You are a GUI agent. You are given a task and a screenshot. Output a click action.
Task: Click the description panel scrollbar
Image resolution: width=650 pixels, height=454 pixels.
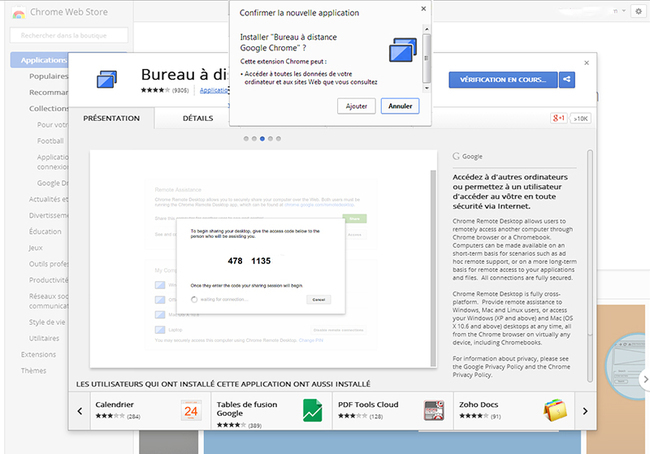click(590, 265)
